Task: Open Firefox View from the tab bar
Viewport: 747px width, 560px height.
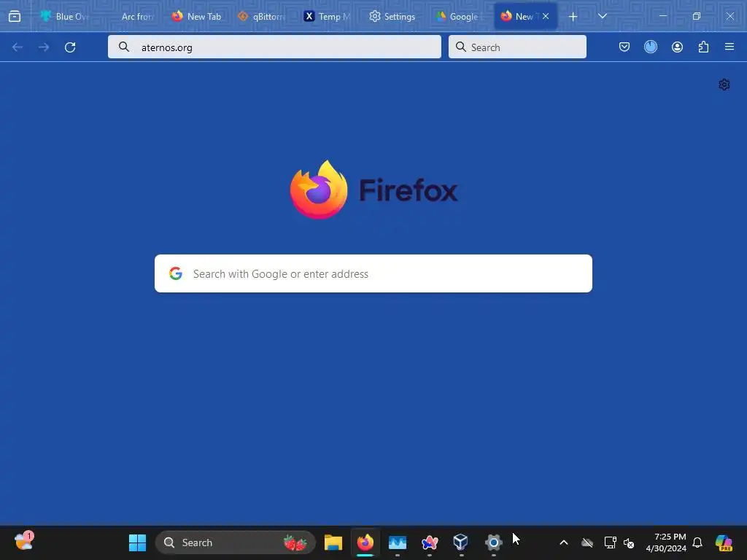Action: pos(15,16)
